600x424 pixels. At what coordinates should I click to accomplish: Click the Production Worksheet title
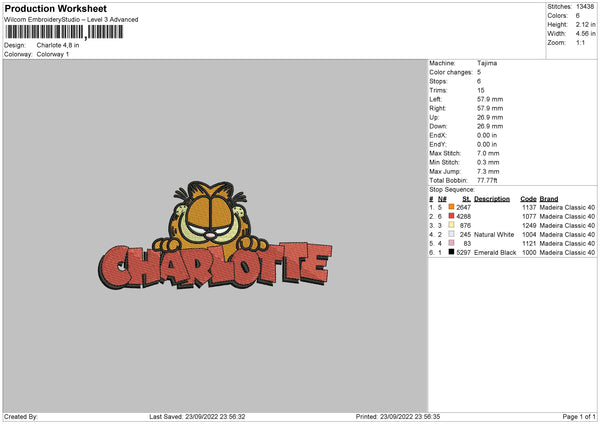(55, 8)
